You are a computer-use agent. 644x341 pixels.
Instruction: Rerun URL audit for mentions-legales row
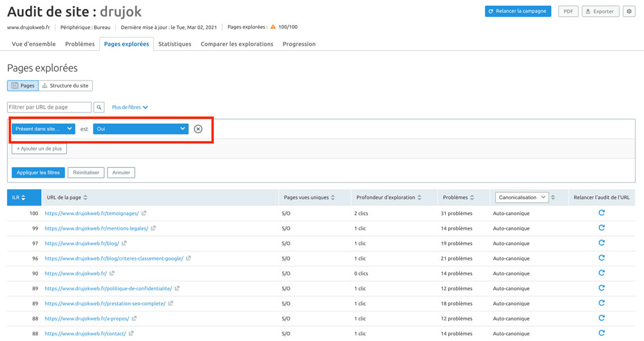(601, 228)
